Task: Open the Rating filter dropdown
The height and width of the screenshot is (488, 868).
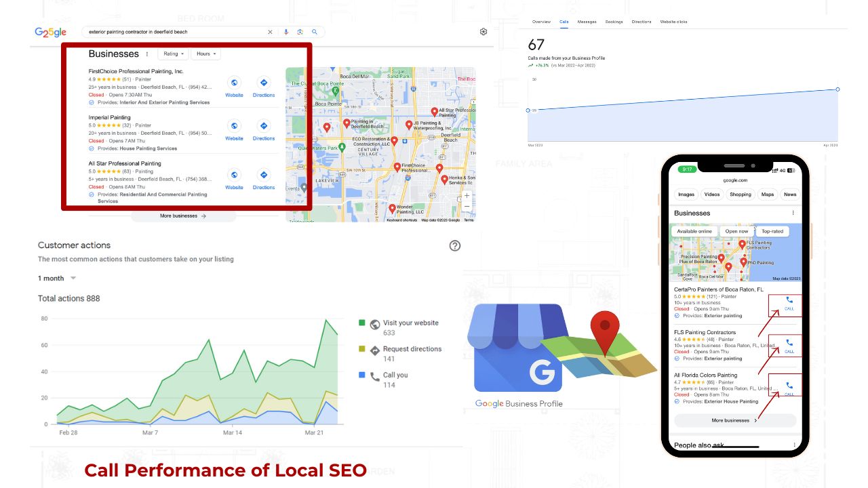Action: click(x=174, y=54)
